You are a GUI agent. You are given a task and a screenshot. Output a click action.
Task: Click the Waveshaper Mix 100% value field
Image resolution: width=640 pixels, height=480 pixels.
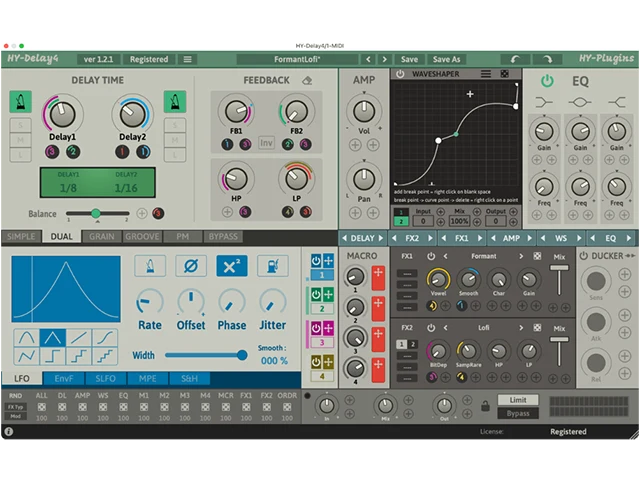[459, 221]
